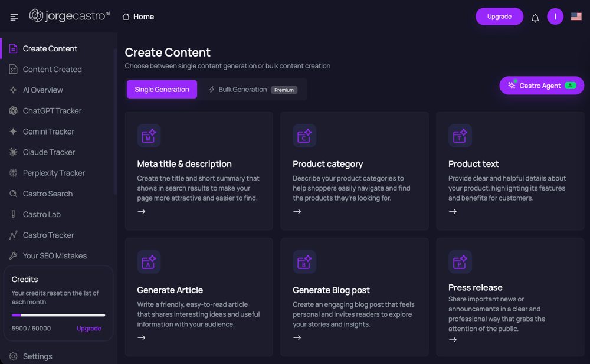Screen dimensions: 590x364
Task: Launch the Castro Agent button
Action: pyautogui.click(x=542, y=86)
